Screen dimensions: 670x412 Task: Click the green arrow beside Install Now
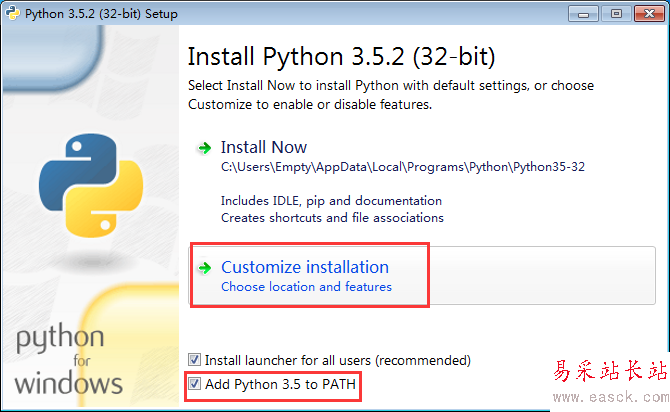click(204, 148)
